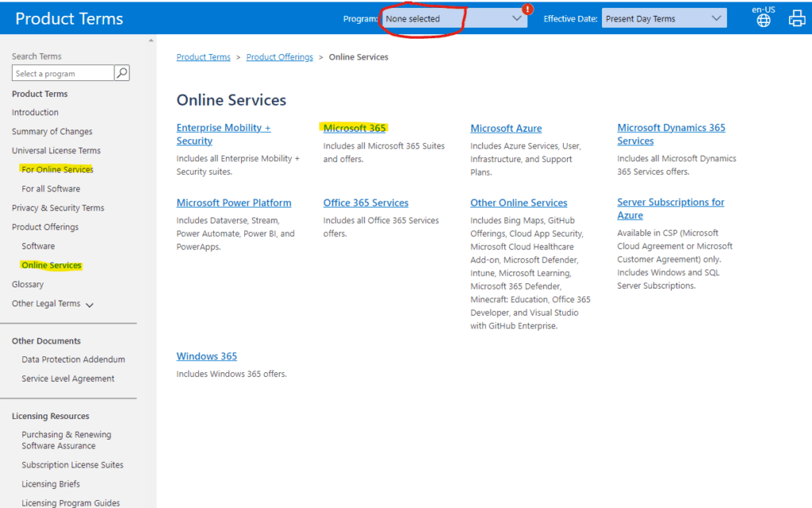Viewport: 812px width, 508px height.
Task: Click 'Includes Windows 365 offers.' text
Action: 232,374
